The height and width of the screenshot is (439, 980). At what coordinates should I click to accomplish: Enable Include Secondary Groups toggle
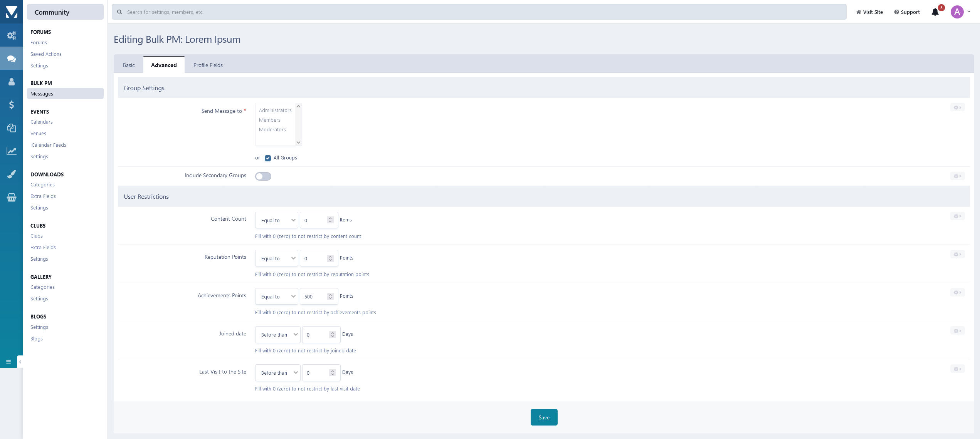263,176
